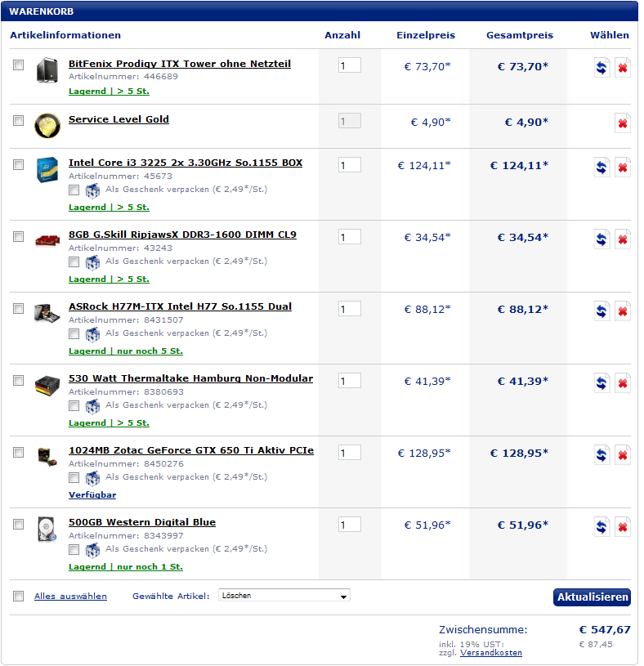Screen dimensions: 644x666
Task: Select Service Level Gold row checkbox
Action: tap(18, 121)
